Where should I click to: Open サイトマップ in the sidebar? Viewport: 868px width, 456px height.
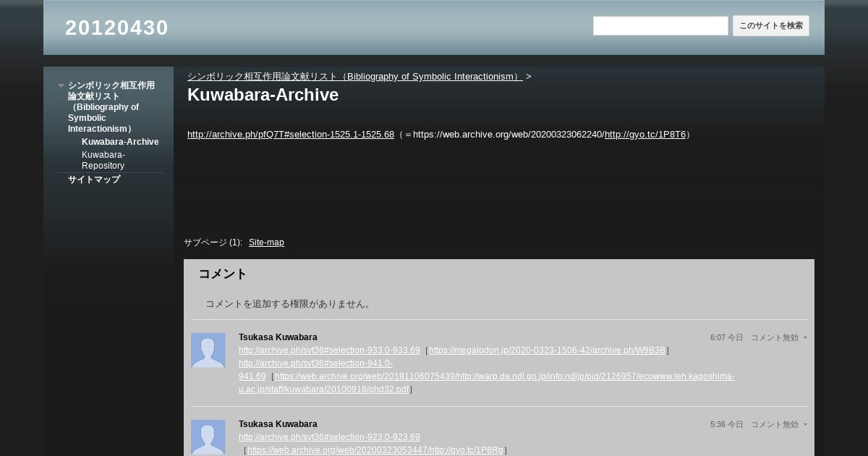94,180
